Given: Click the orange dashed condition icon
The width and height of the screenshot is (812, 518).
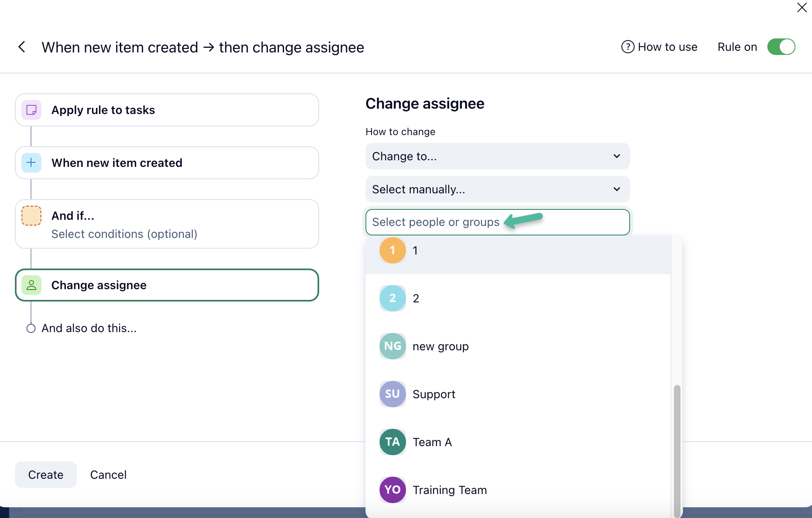Looking at the screenshot, I should tap(31, 216).
